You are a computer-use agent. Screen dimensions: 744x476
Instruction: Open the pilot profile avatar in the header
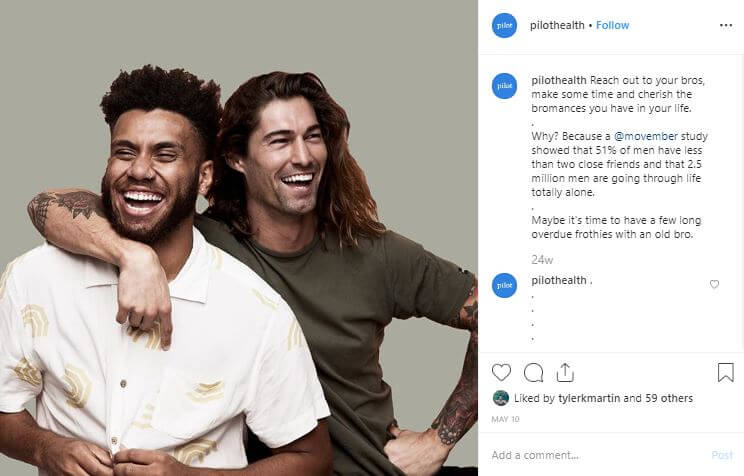pyautogui.click(x=504, y=25)
